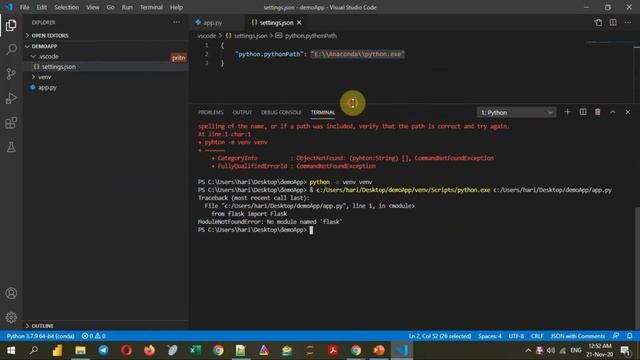Screen dimensions: 640x360
Task: Open Adobe Acrobat from the taskbar
Action: [x=333, y=350]
